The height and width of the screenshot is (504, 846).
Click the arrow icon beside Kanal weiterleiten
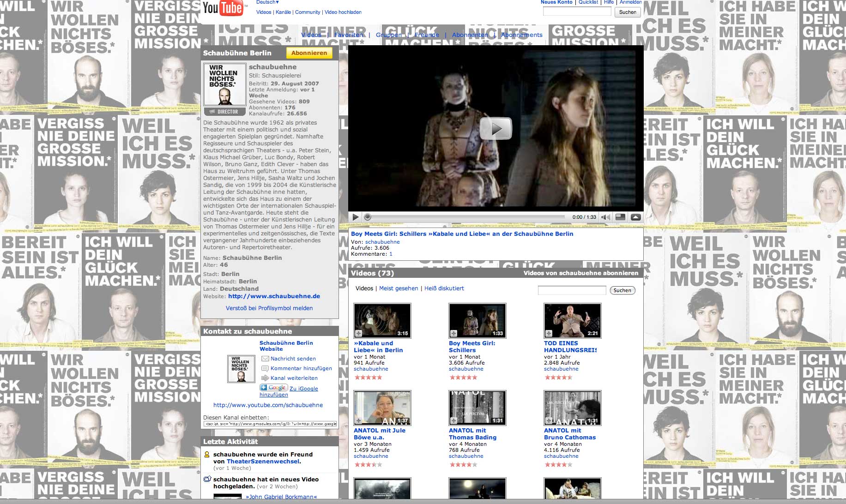coord(265,378)
